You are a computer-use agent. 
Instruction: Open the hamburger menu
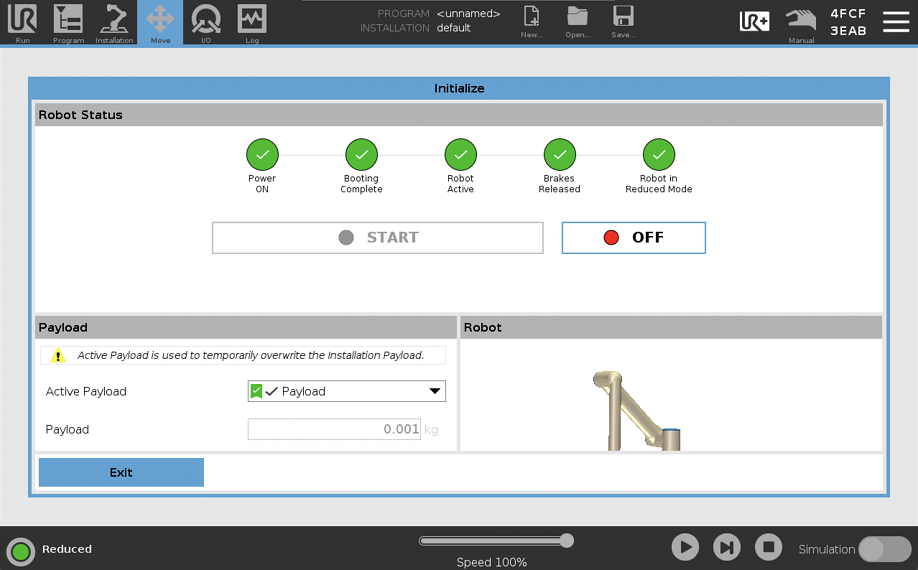click(x=896, y=21)
